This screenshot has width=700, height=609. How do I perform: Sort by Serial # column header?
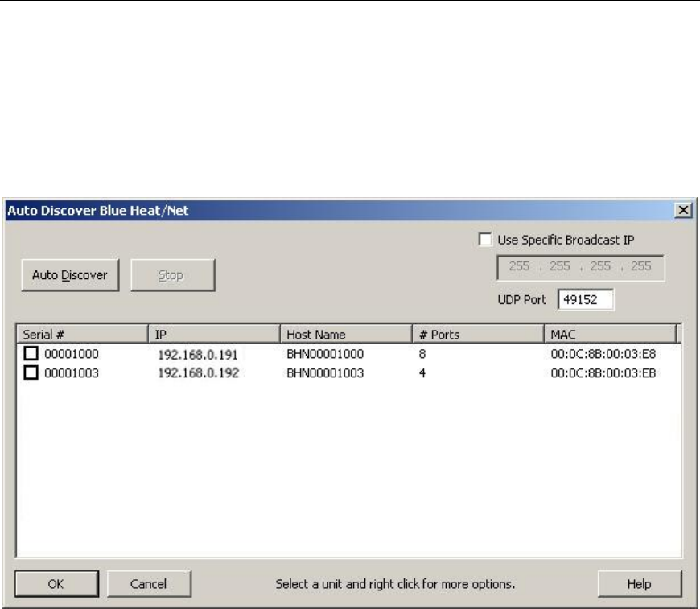pyautogui.click(x=82, y=335)
